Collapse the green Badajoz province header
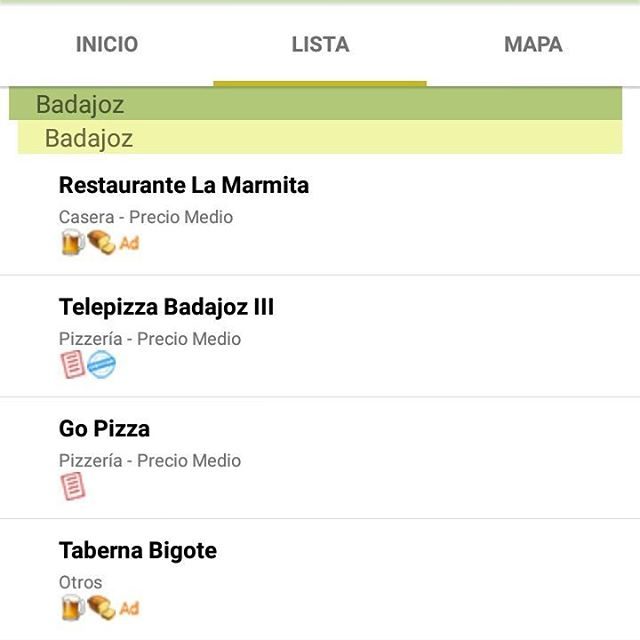640x640 pixels. (x=316, y=104)
